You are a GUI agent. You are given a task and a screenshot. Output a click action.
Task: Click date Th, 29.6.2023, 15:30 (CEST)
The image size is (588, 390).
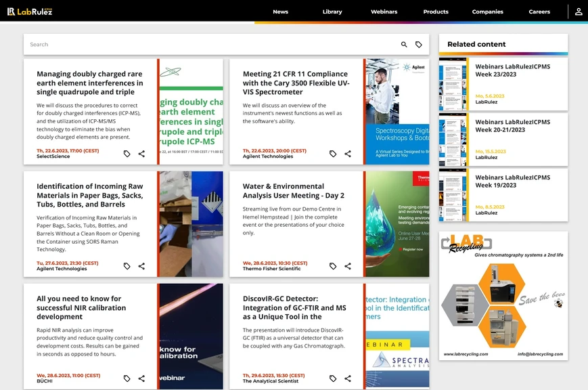pyautogui.click(x=274, y=375)
